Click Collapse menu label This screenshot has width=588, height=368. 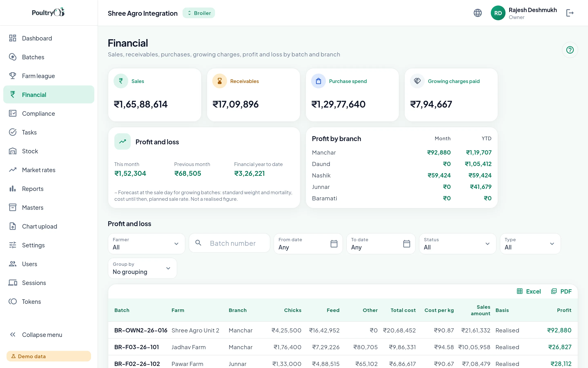[42, 335]
